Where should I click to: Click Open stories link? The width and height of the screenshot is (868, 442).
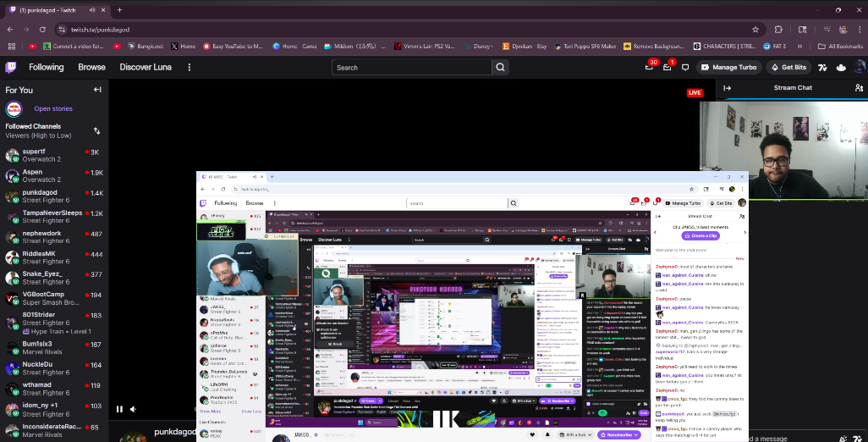click(53, 109)
